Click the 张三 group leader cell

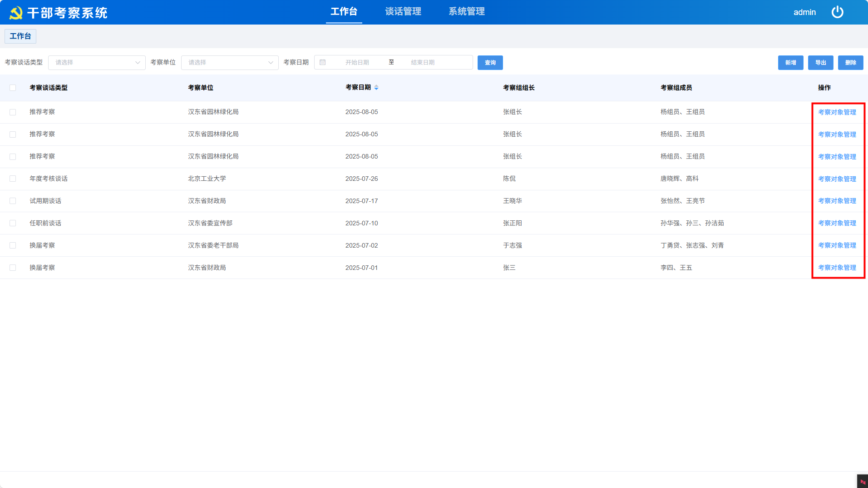point(509,268)
